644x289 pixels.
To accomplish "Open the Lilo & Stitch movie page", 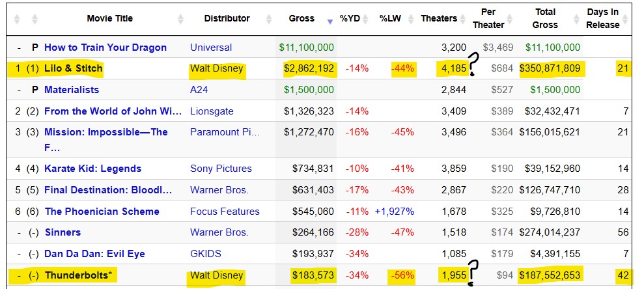I will point(73,68).
